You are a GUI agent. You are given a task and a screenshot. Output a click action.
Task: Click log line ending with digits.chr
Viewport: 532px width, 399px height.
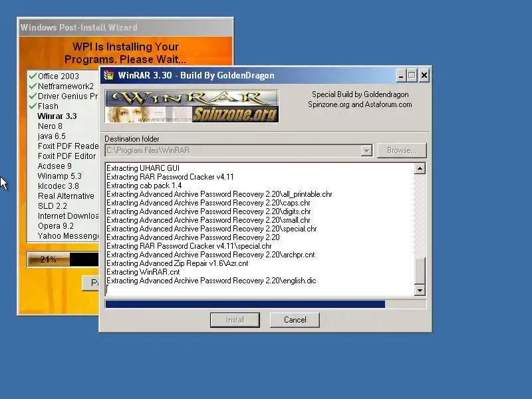209,211
